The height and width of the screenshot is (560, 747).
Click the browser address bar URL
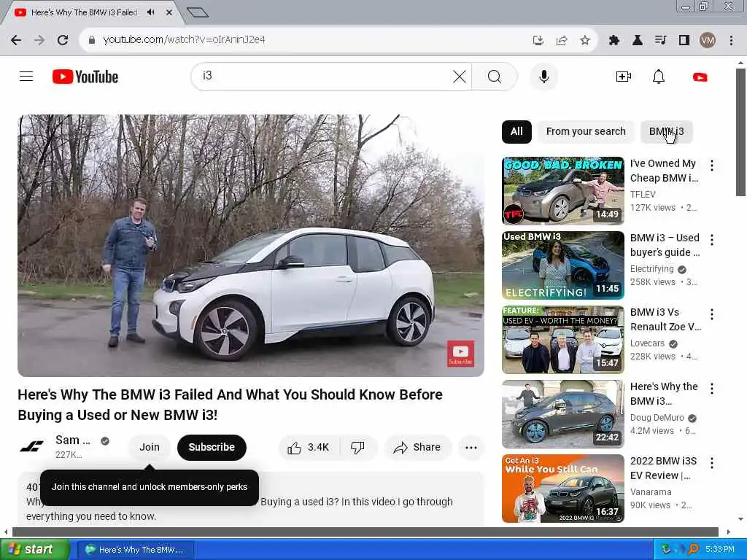pos(184,40)
